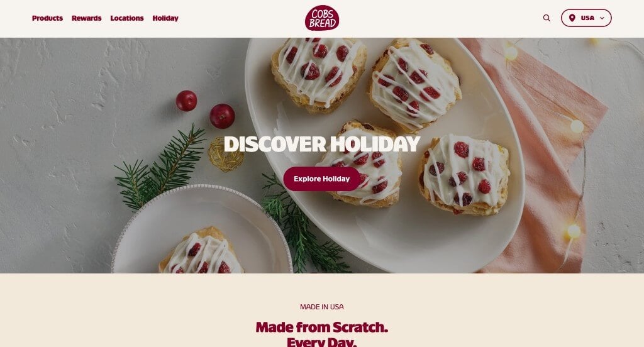Open the Holiday navigation item

coord(165,18)
